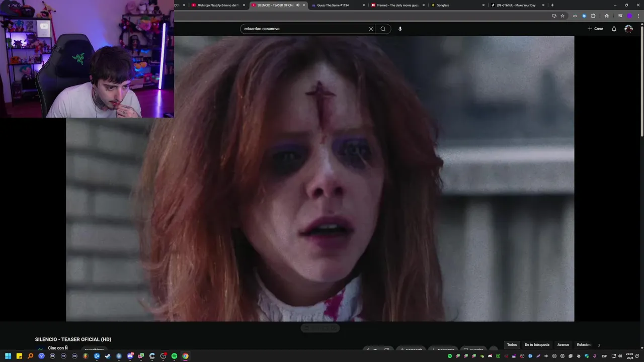
Task: Open the Cine con Ñ channel
Action: [x=58, y=348]
